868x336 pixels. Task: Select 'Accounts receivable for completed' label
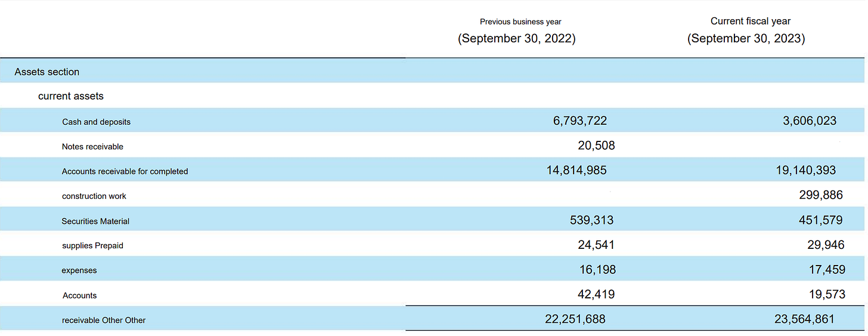pos(125,171)
